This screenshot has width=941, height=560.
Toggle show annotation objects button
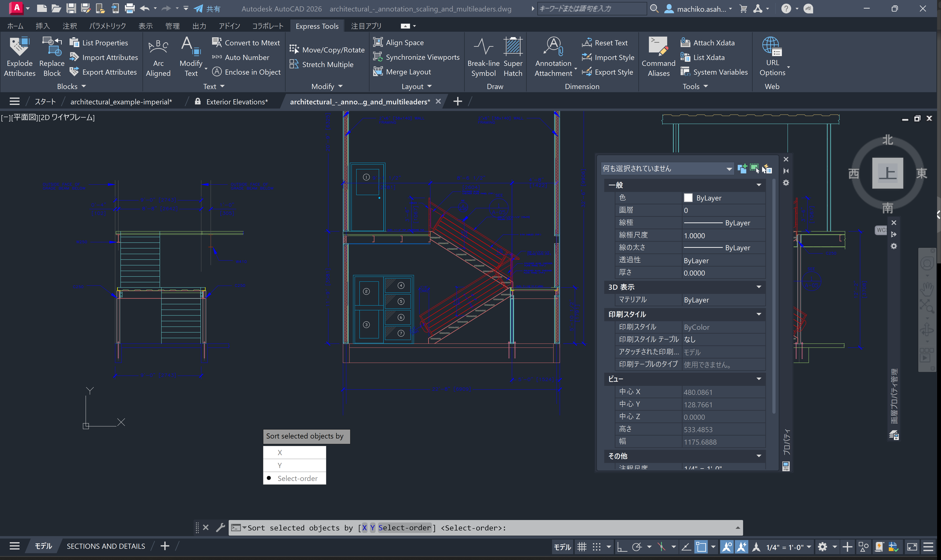pyautogui.click(x=726, y=547)
